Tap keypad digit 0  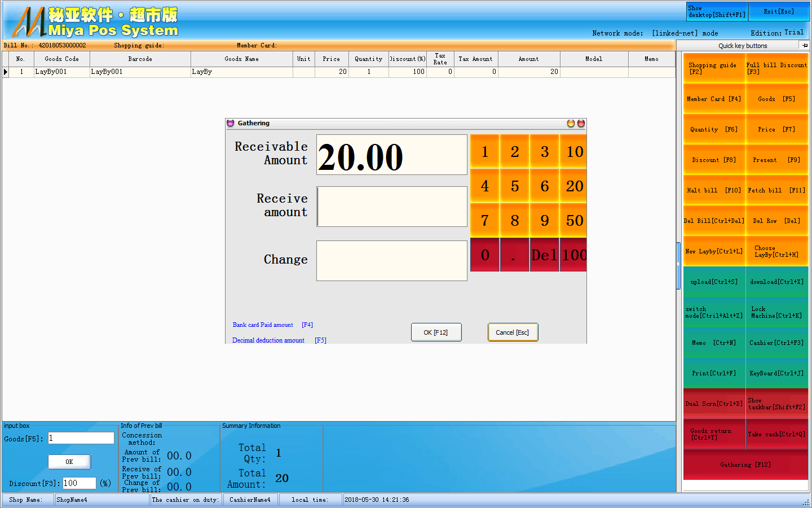[x=485, y=255]
